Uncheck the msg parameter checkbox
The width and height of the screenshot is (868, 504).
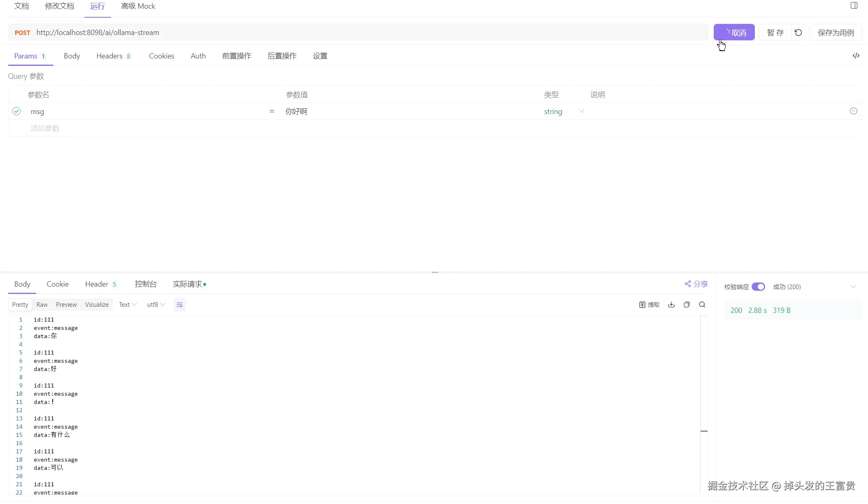point(16,111)
